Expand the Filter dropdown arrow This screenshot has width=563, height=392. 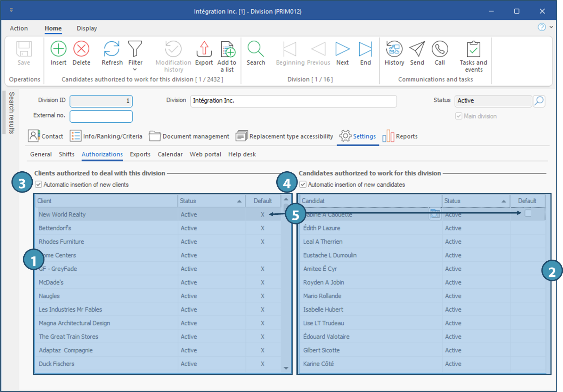pyautogui.click(x=135, y=70)
